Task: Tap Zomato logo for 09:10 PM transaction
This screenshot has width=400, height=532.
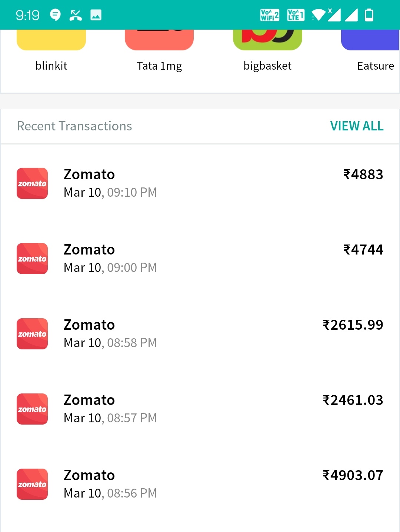Action: (32, 183)
